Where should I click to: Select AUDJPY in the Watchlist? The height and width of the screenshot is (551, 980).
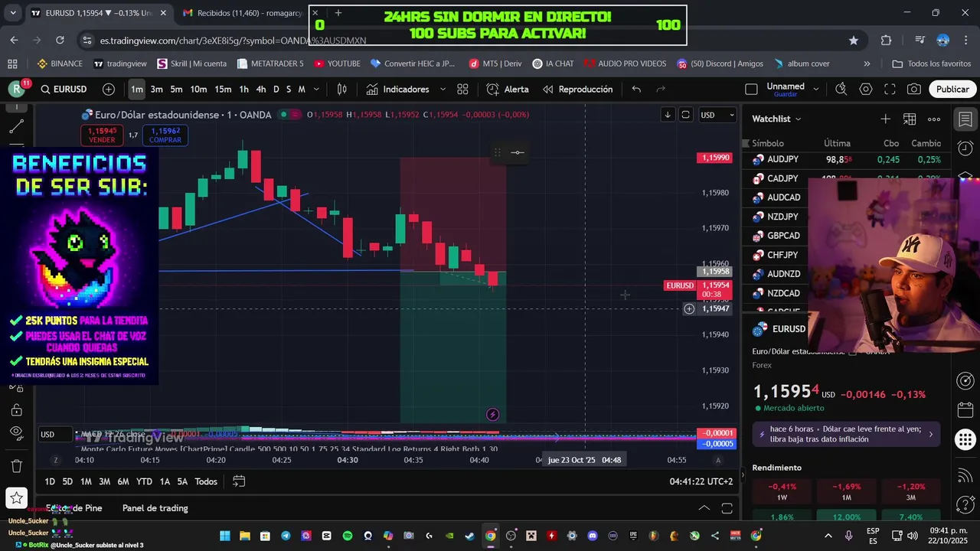pyautogui.click(x=846, y=159)
